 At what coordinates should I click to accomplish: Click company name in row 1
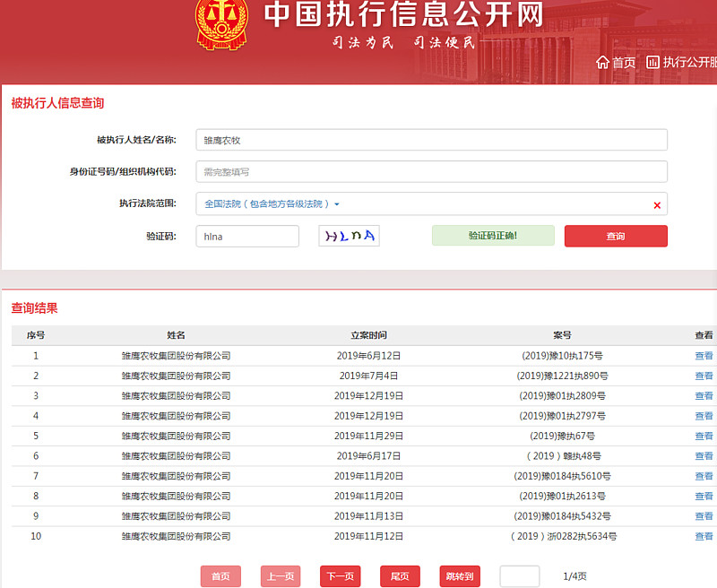coord(176,356)
